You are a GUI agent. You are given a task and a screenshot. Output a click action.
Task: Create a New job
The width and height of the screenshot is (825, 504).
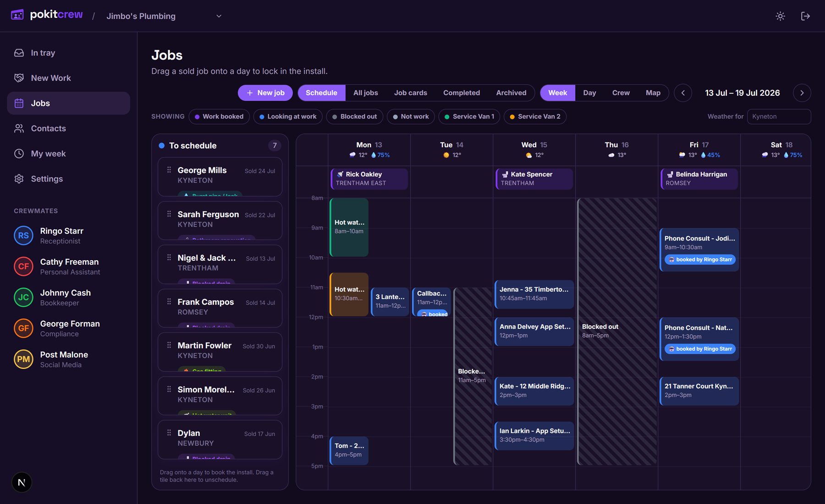pyautogui.click(x=265, y=93)
